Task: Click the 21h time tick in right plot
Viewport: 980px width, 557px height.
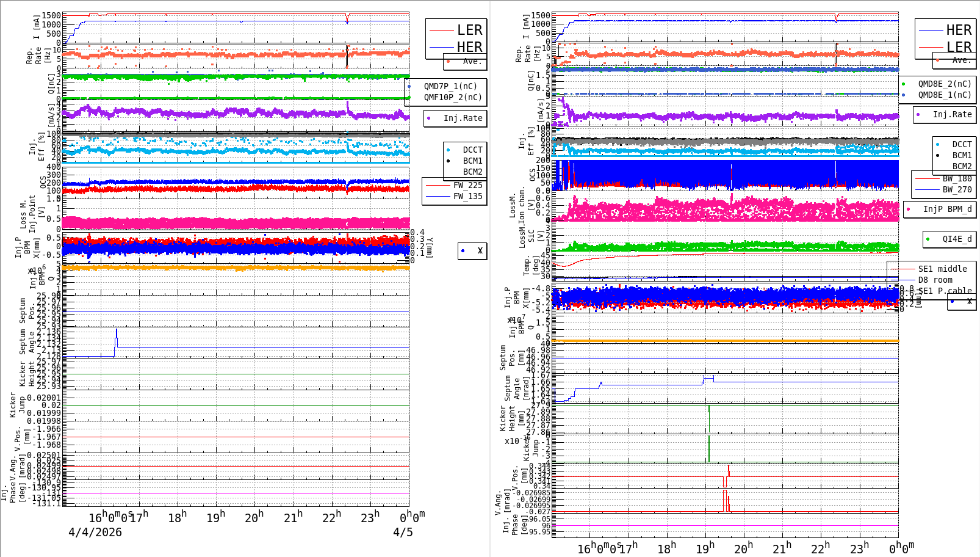Action: [x=782, y=548]
